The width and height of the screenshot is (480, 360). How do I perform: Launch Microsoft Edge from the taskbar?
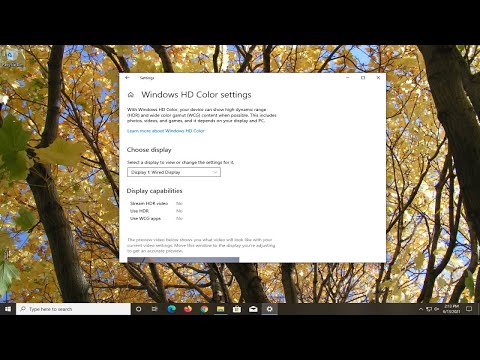171,309
